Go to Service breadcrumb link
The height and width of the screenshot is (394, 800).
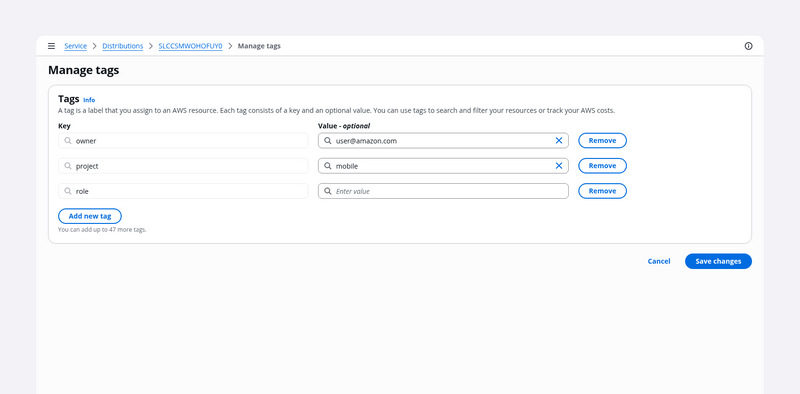pyautogui.click(x=76, y=46)
